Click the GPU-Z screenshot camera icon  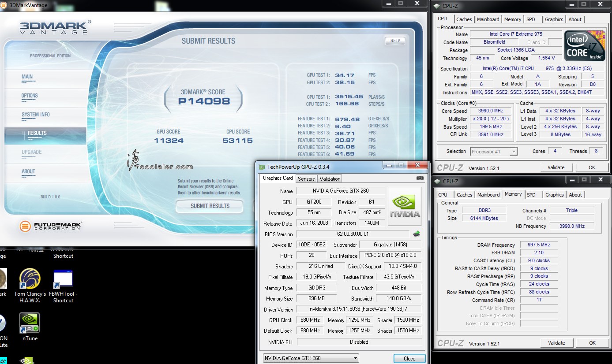point(420,178)
